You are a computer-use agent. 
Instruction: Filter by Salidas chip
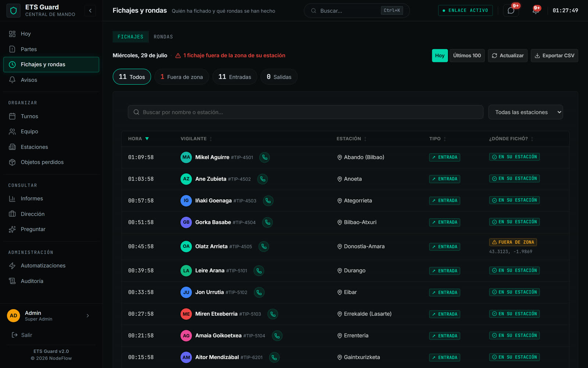tap(279, 77)
